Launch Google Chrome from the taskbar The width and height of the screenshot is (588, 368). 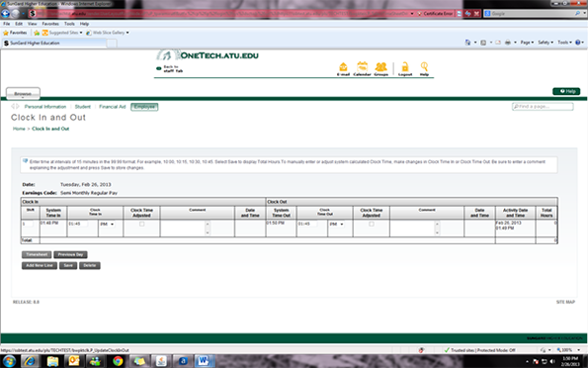[x=118, y=361]
